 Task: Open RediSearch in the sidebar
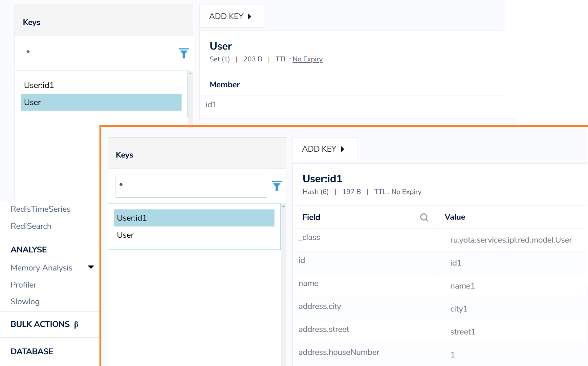point(31,226)
